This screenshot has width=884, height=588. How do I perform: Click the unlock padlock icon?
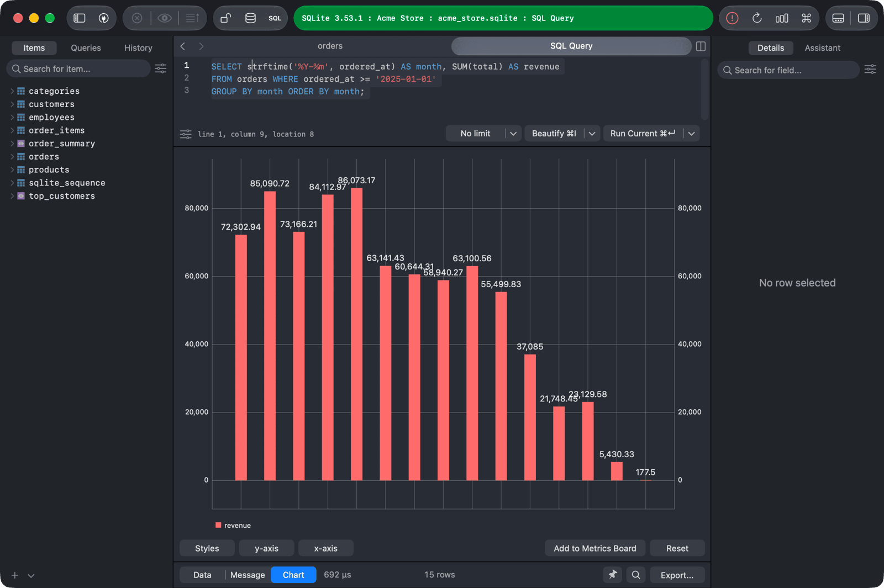[x=225, y=18]
